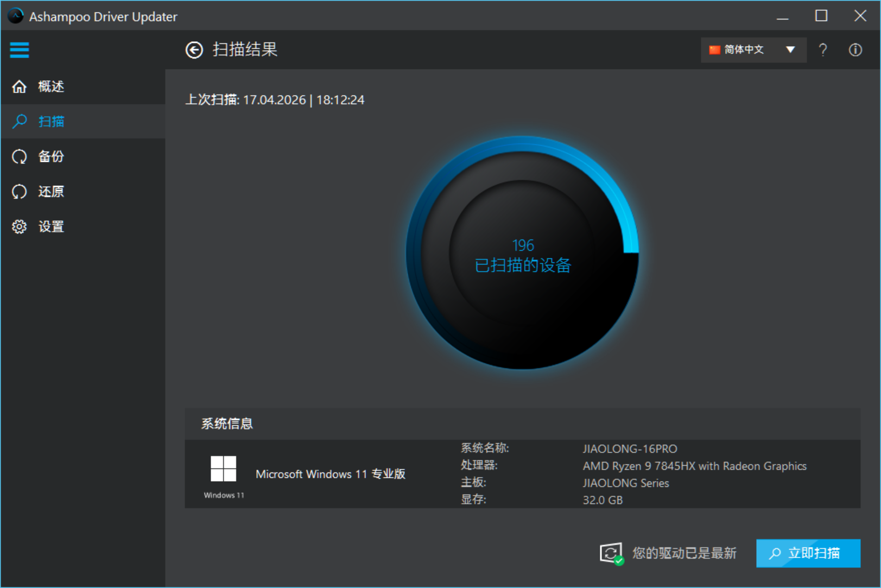Click the back arrow next to 扫描结果

tap(194, 50)
